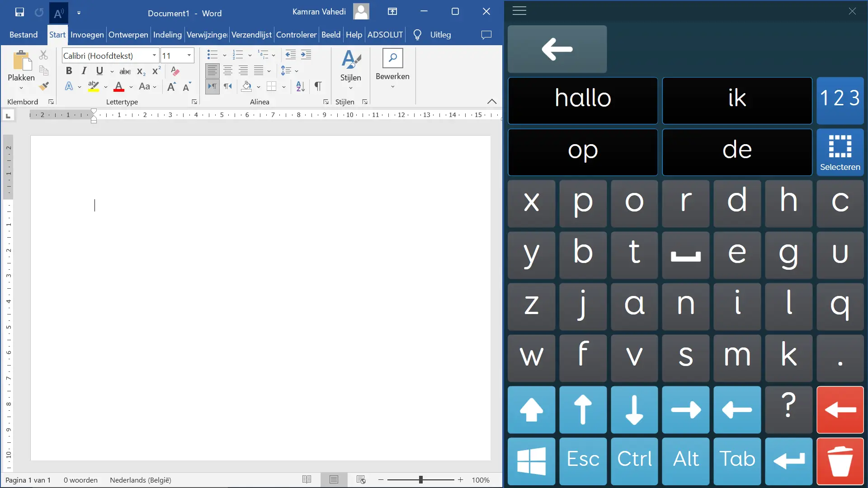Image resolution: width=868 pixels, height=488 pixels.
Task: Toggle Strikethrough formatting
Action: (x=125, y=71)
